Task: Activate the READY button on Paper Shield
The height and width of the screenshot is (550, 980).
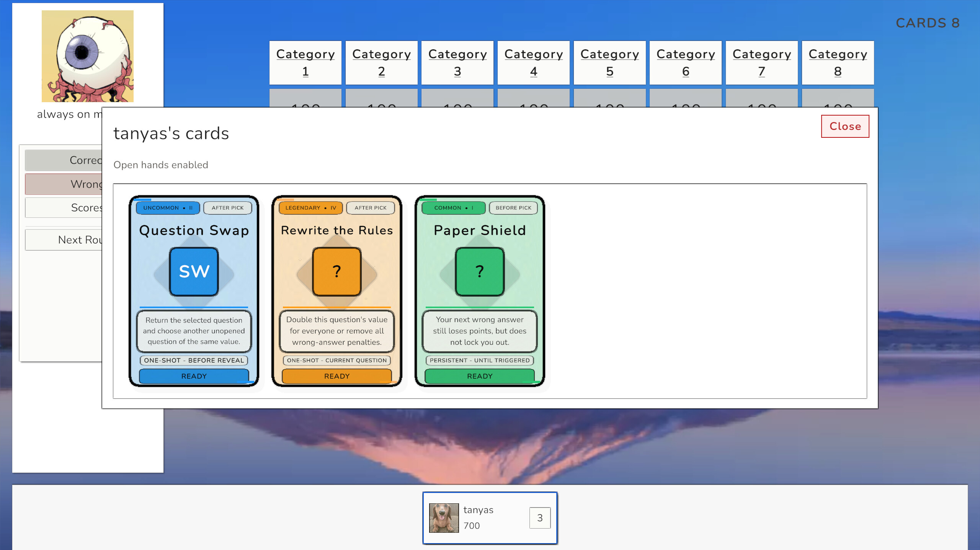Action: 480,376
